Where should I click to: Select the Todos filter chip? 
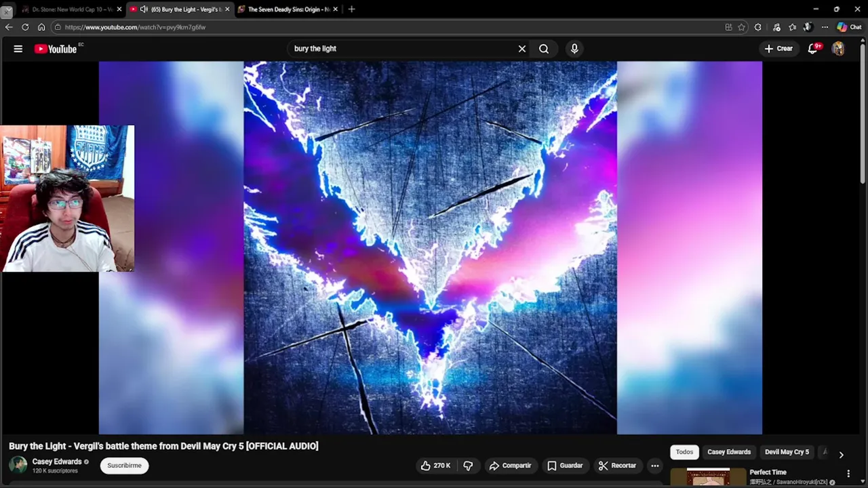(x=684, y=452)
